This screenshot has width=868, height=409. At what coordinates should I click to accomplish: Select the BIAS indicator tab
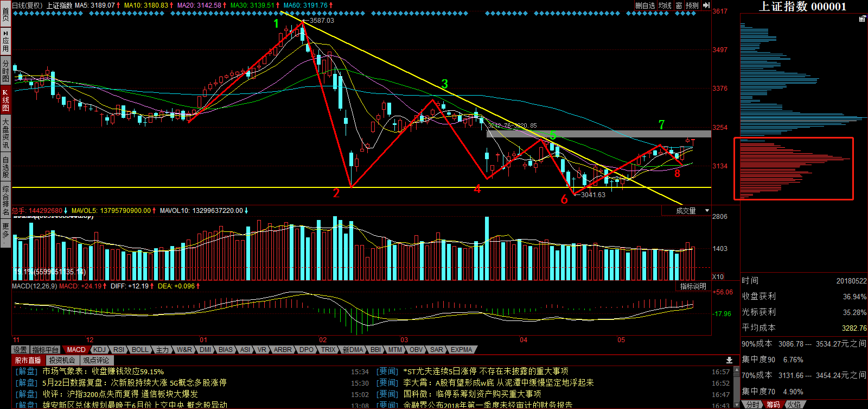click(226, 350)
